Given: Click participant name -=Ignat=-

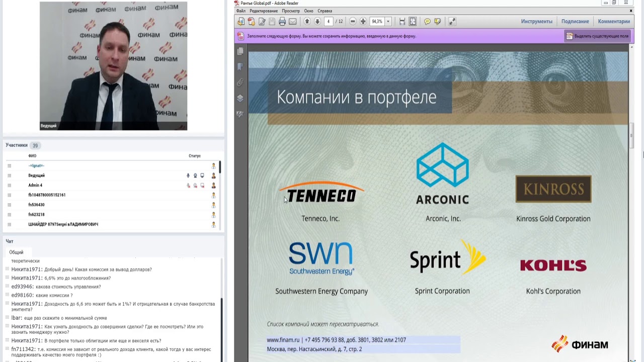Looking at the screenshot, I should pyautogui.click(x=36, y=166).
